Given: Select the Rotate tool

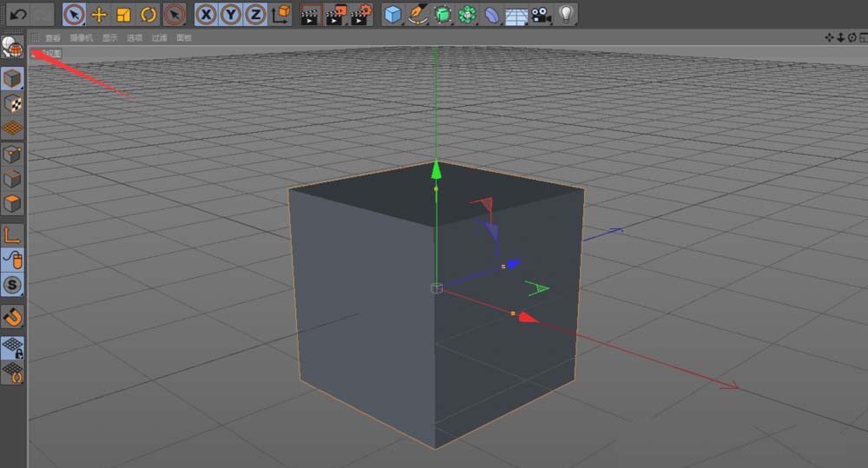Looking at the screenshot, I should click(148, 14).
